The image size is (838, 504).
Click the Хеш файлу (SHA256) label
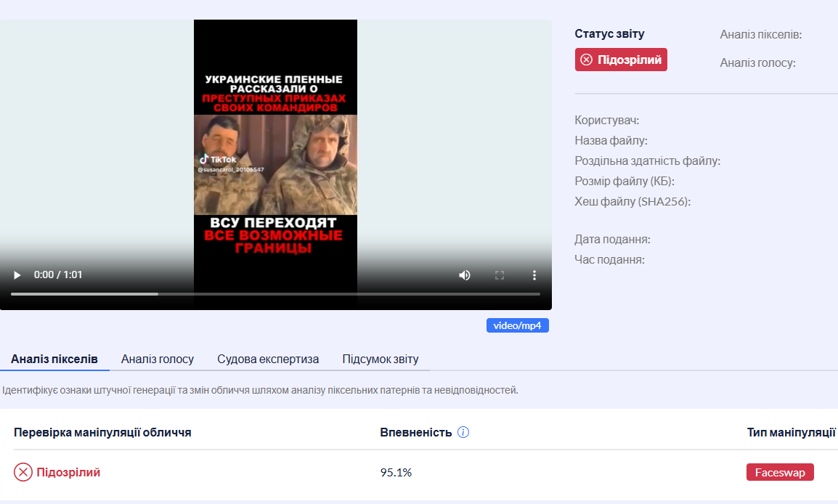pos(632,202)
